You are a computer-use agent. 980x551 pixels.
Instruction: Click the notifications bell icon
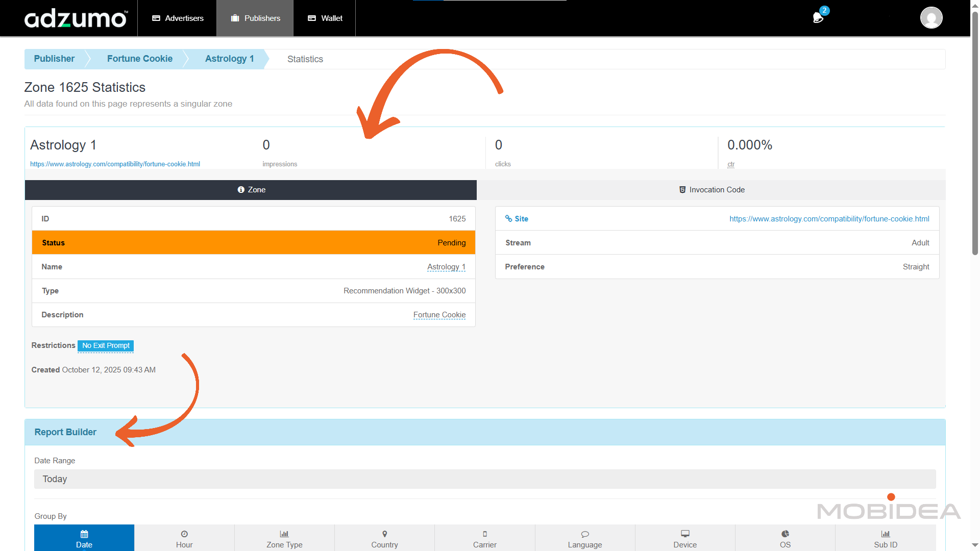point(818,18)
